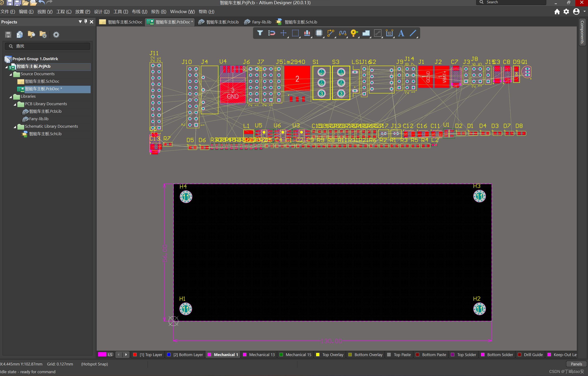Open the 放置 menu

(x=82, y=11)
